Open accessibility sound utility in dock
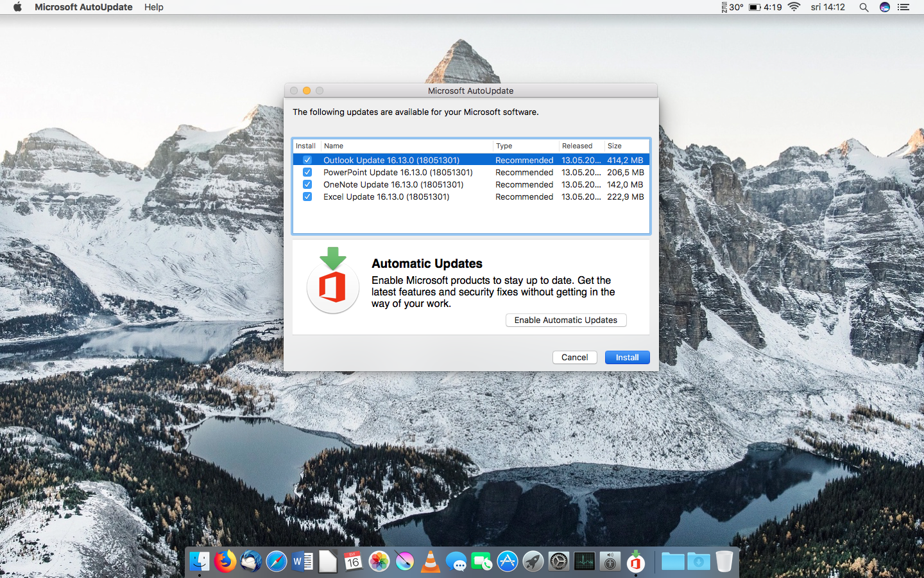This screenshot has height=578, width=924. pyautogui.click(x=610, y=562)
